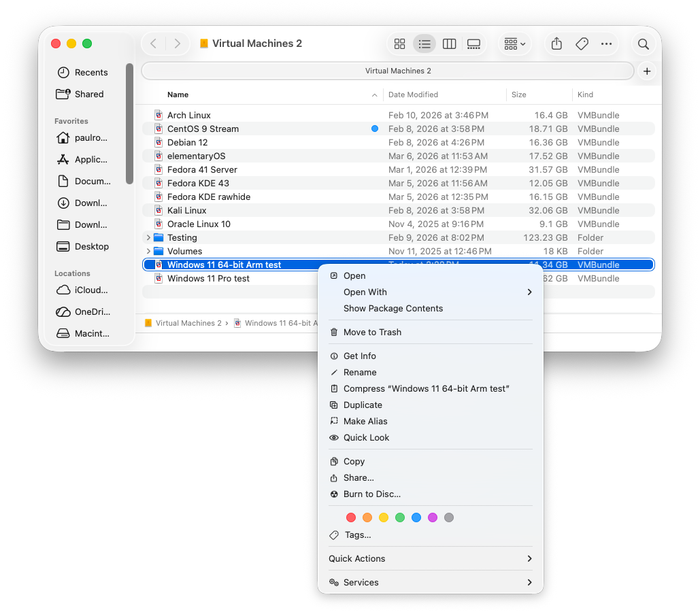
Task: Select the Debian 12 file
Action: 398,142
